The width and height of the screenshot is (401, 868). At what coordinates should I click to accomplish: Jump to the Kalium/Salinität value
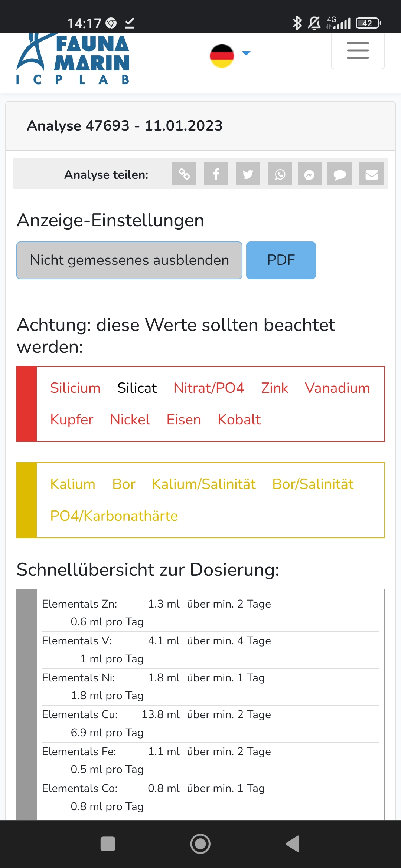click(204, 484)
